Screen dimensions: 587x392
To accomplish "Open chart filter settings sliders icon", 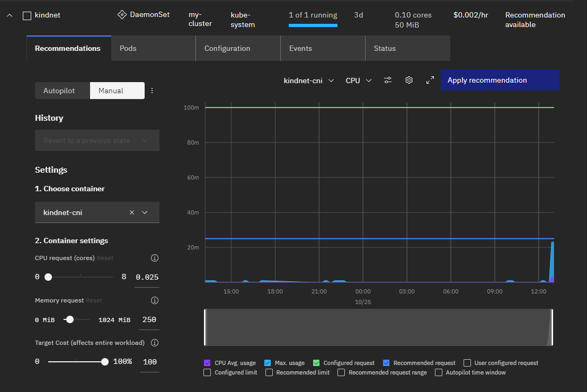I will [388, 81].
